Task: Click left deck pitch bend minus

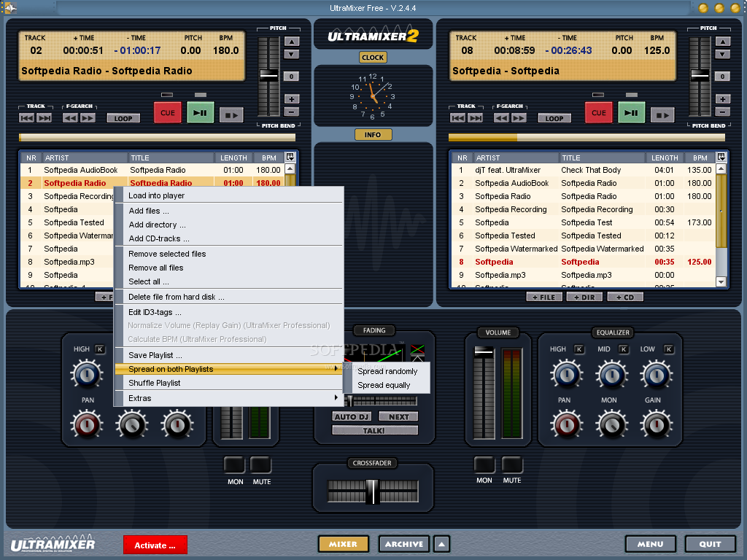Action: click(292, 112)
